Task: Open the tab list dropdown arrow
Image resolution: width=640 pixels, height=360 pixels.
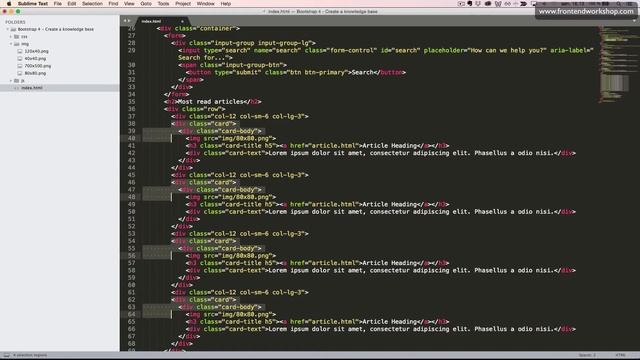Action: coord(635,21)
